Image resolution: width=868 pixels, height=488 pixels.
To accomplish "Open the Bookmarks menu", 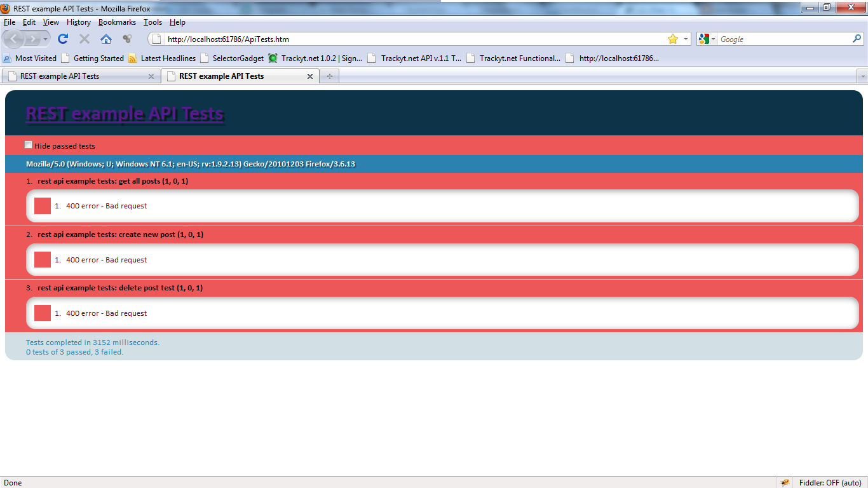I will (117, 22).
